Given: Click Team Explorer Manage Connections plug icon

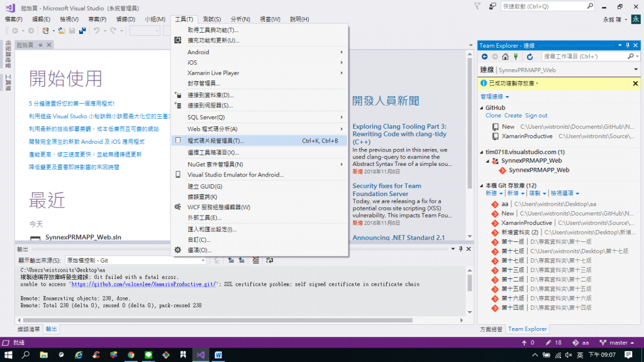Looking at the screenshot, I should pos(516,57).
